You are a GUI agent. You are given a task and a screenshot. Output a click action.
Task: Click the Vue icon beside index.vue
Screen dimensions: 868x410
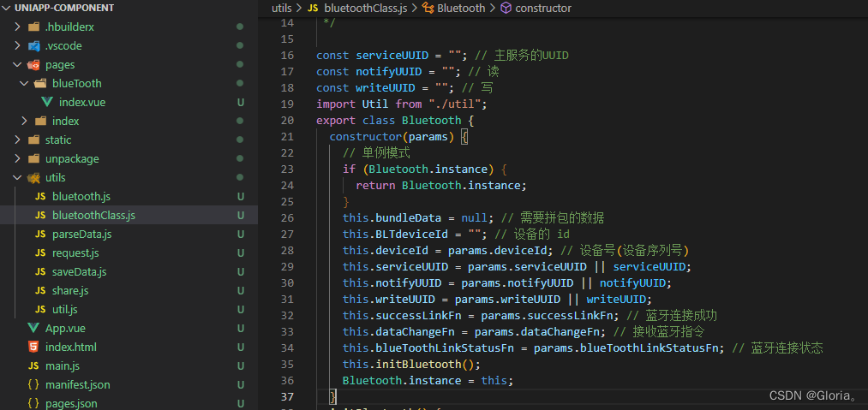pyautogui.click(x=47, y=102)
